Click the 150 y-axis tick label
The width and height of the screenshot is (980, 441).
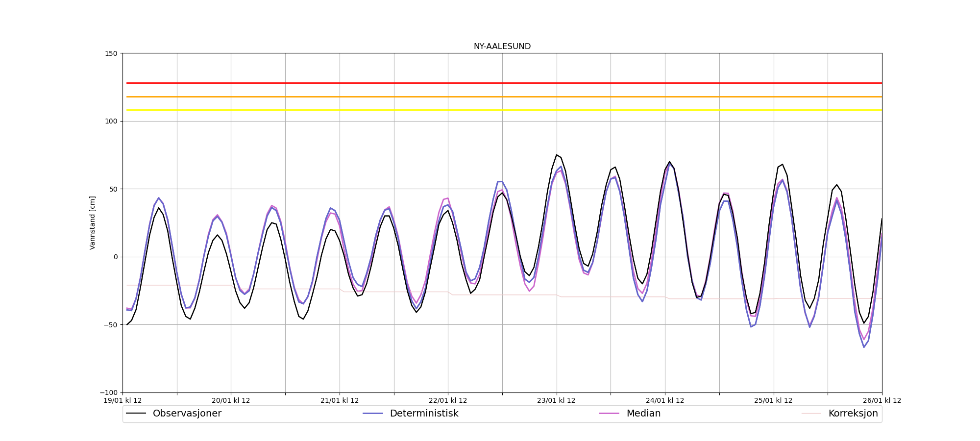112,53
